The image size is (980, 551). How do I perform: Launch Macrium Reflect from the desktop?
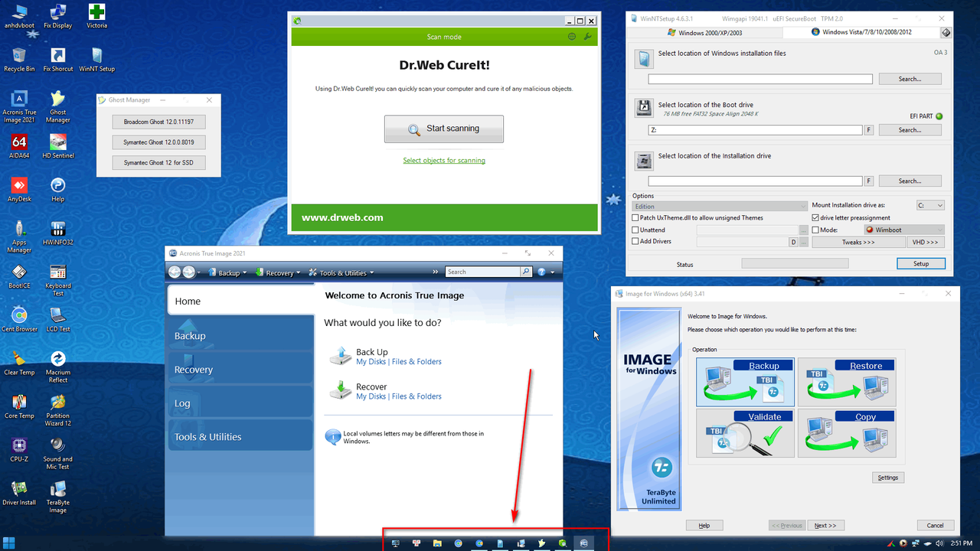[57, 367]
